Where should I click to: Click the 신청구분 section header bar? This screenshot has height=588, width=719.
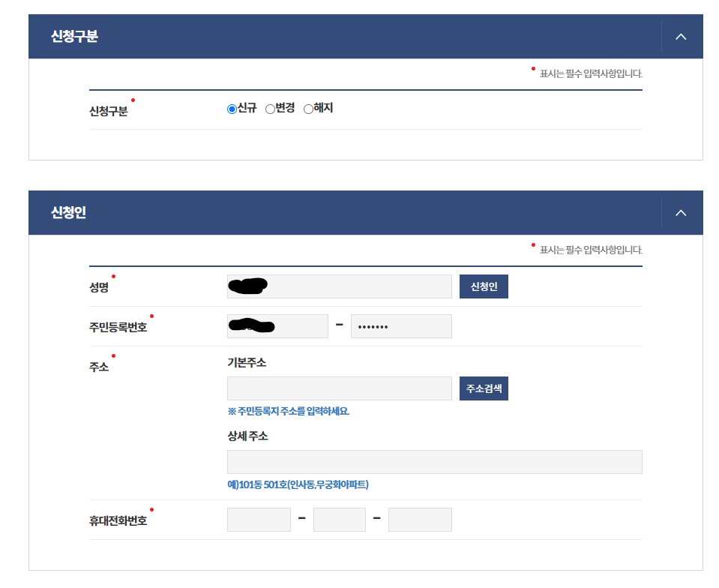[x=300, y=36]
